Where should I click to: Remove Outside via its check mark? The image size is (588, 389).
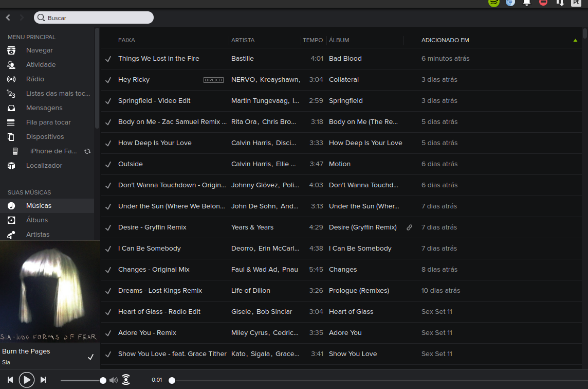pos(108,164)
